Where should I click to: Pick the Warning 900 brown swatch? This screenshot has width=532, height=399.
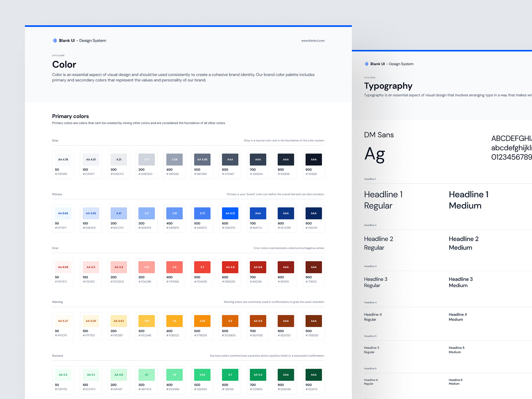tap(314, 321)
